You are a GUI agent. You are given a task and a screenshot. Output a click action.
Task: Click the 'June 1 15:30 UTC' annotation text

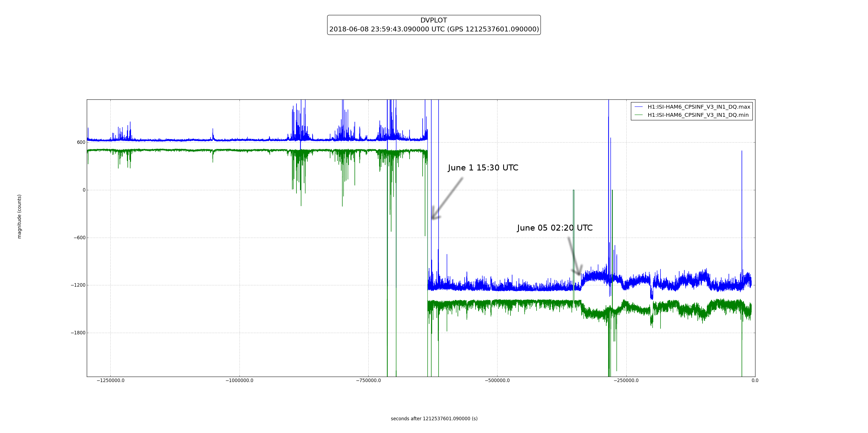tap(483, 168)
